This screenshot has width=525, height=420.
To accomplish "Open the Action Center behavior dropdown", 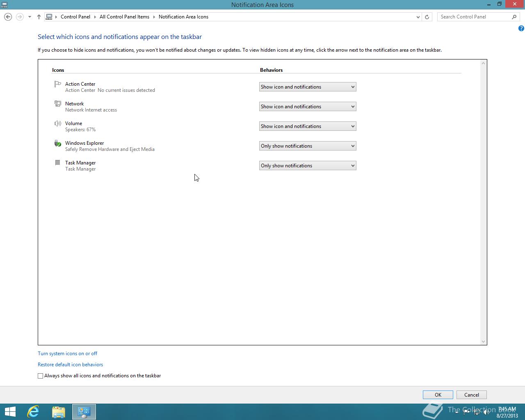I will 308,87.
